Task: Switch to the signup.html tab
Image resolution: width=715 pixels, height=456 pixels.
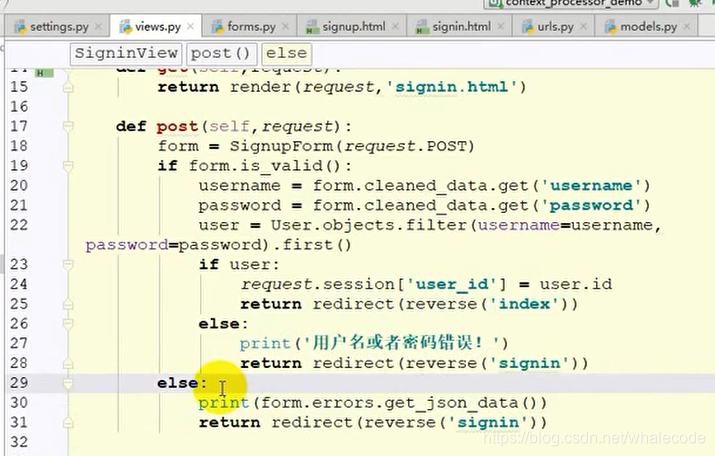Action: 351,26
